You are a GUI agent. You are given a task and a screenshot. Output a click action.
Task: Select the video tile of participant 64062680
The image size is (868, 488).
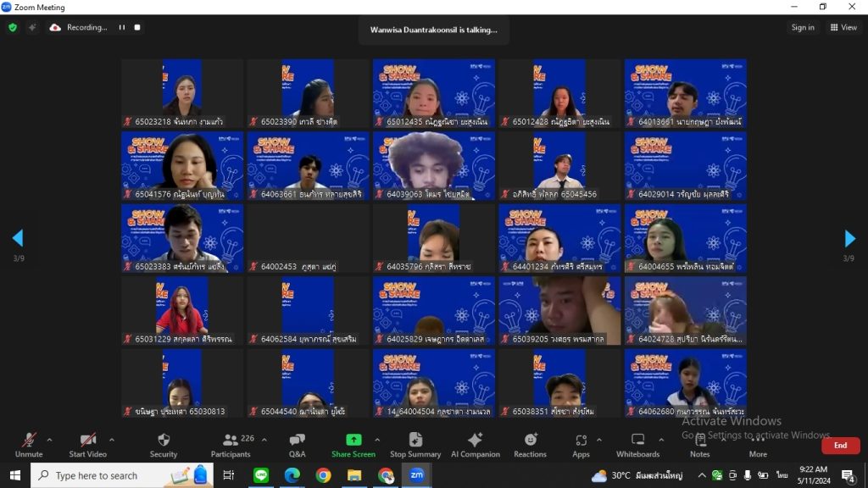(x=685, y=383)
